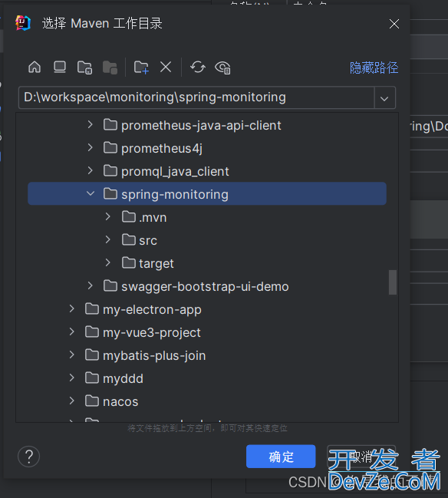Expand the promql_java_client folder
Image resolution: width=448 pixels, height=498 pixels.
pyautogui.click(x=91, y=171)
